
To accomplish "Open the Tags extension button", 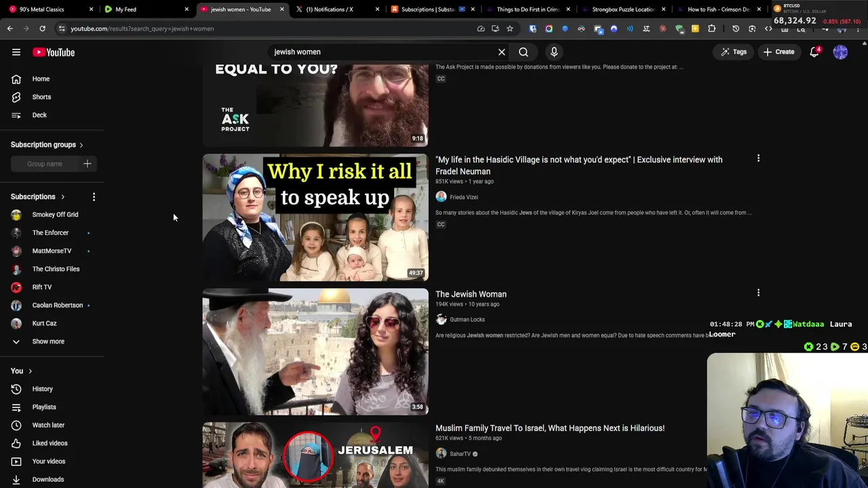I will (x=734, y=52).
